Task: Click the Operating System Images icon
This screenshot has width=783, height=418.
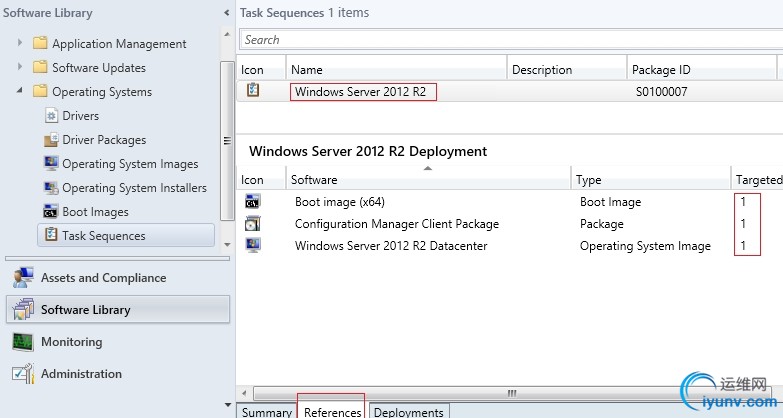Action: tap(52, 164)
